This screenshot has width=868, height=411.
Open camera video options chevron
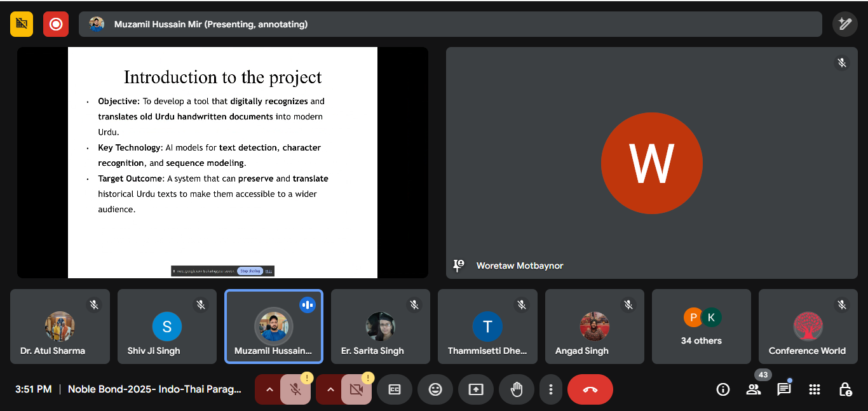330,389
